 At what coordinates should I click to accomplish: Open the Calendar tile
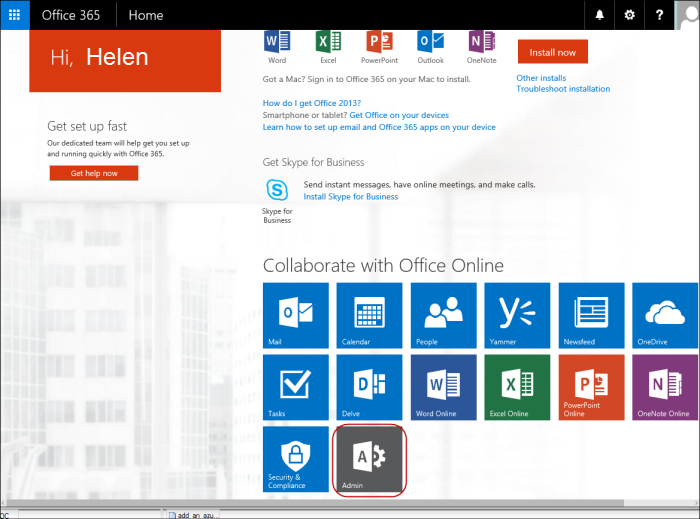coord(369,315)
